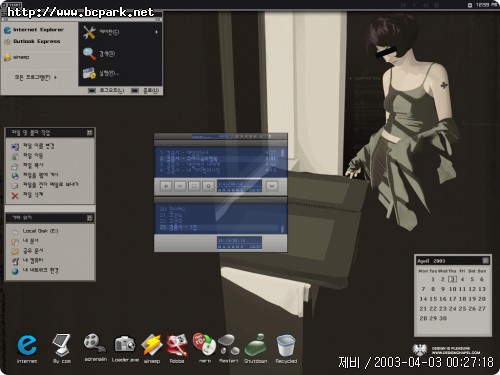Screen dimensions: 500x375
Task: Click the Shared Documents folder icon
Action: [x=15, y=251]
